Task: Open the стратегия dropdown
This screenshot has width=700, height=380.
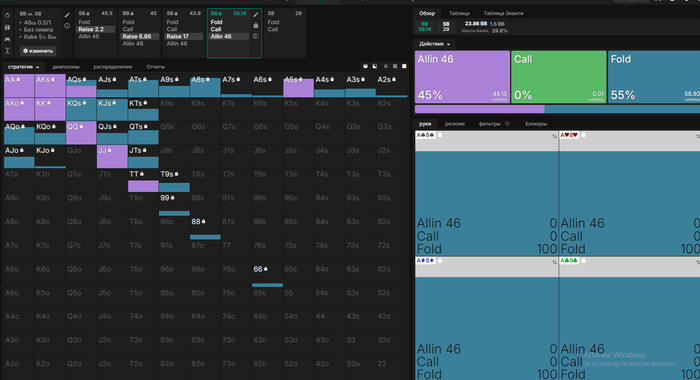Action: pyautogui.click(x=23, y=67)
